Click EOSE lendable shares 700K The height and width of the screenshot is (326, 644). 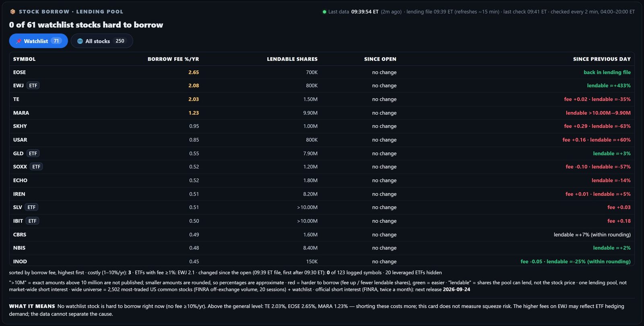(312, 72)
